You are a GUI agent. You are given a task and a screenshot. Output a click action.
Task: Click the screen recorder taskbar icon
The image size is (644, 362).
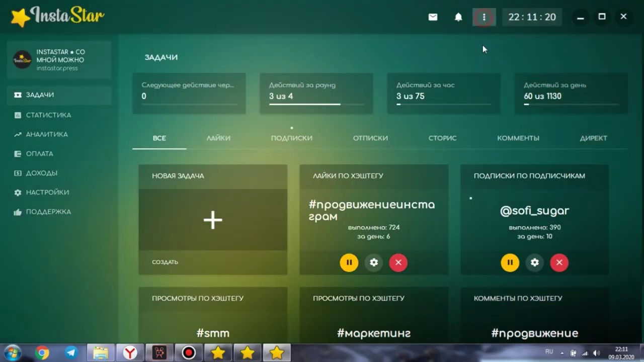(x=189, y=353)
